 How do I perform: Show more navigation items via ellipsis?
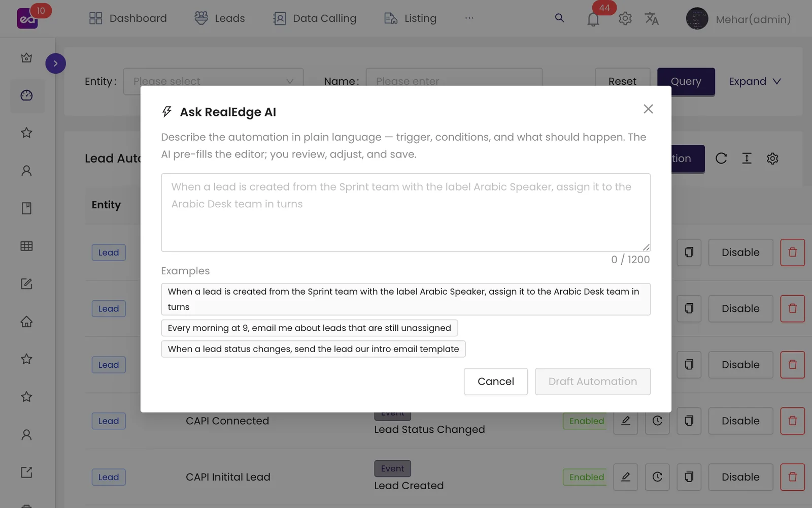tap(469, 18)
